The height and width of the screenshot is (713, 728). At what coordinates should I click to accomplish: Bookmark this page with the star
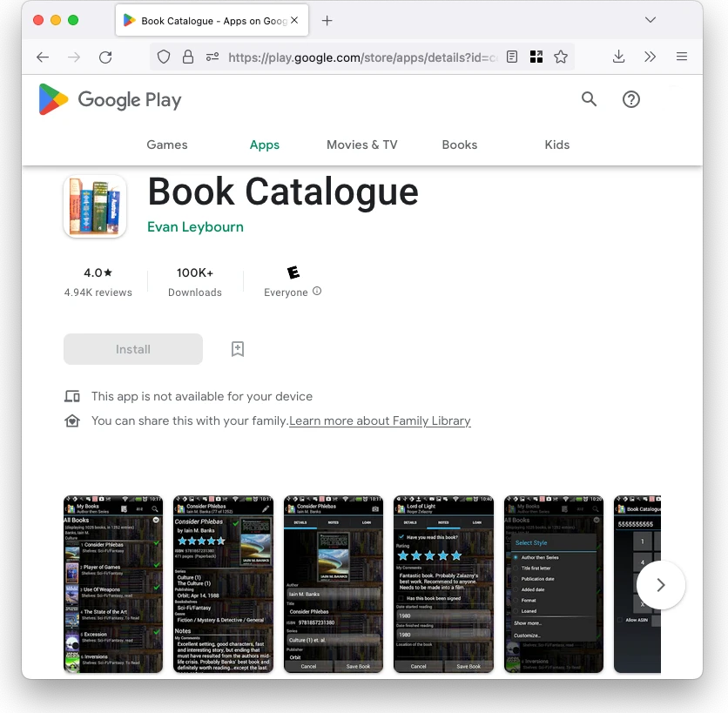[561, 57]
